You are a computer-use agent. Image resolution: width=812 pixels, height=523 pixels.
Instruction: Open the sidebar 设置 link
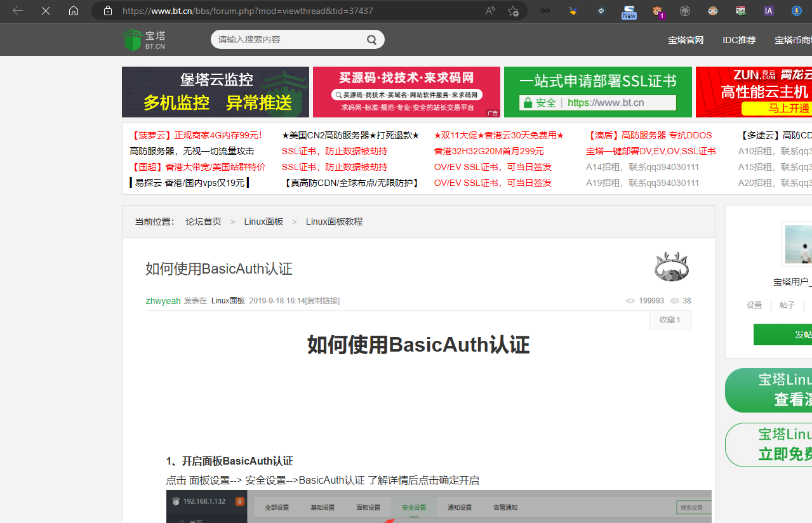[x=754, y=305]
